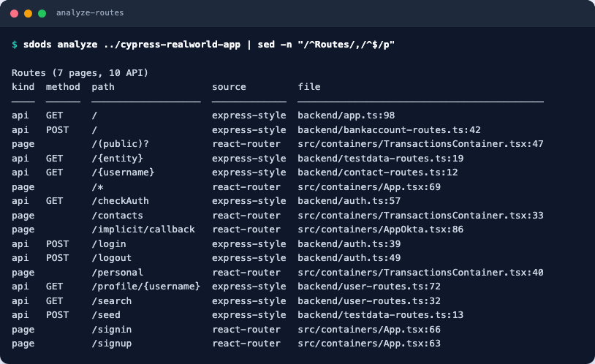
Task: Click the /signin route path
Action: point(112,329)
